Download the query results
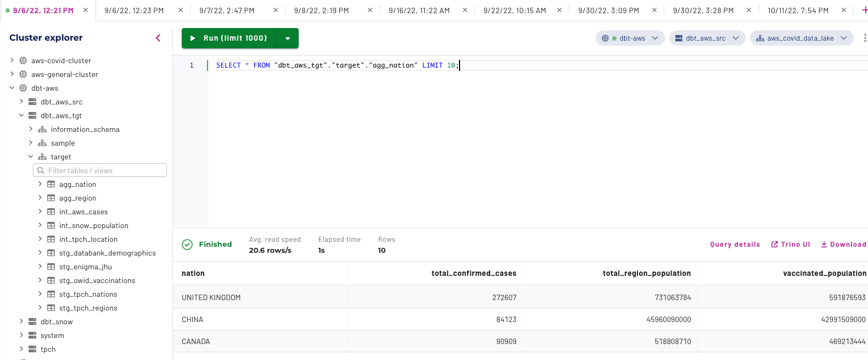868x360 pixels. pos(844,245)
